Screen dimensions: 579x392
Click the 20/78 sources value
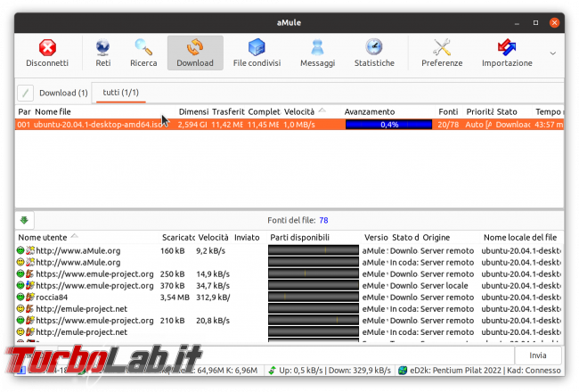click(448, 125)
